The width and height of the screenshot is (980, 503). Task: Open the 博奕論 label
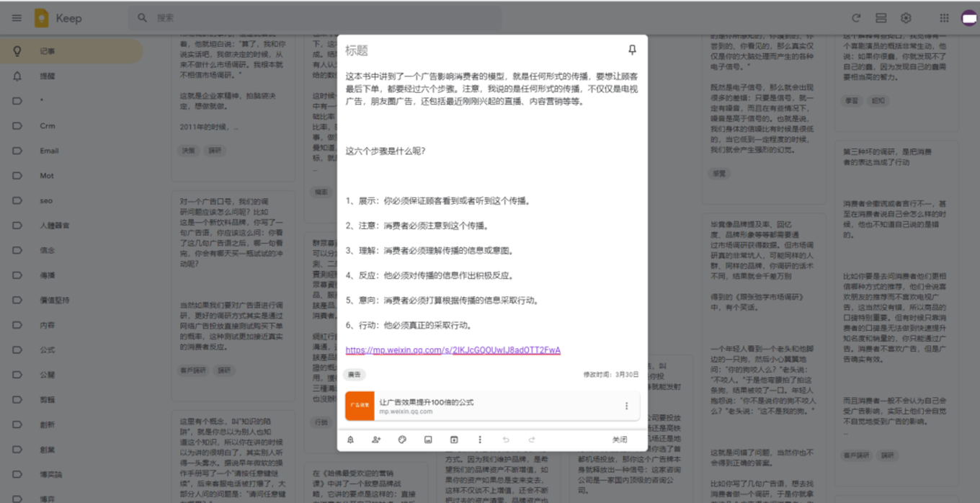pos(72,475)
